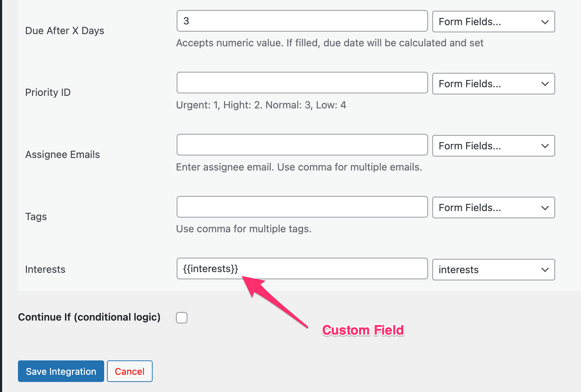Click the chevron icon on the interests dropdown
The width and height of the screenshot is (581, 392).
(x=545, y=270)
